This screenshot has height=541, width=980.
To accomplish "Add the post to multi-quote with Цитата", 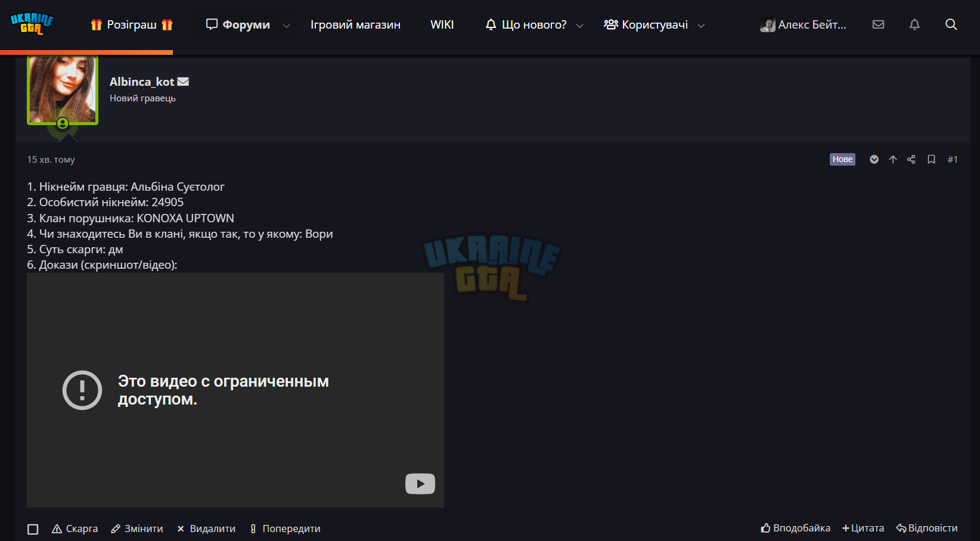I will click(x=863, y=528).
